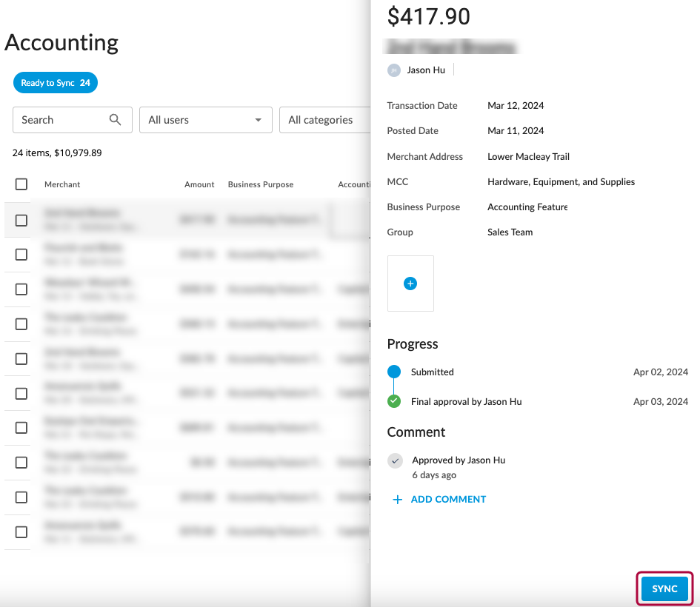Click Final approval by Jason Hu text

(x=466, y=402)
